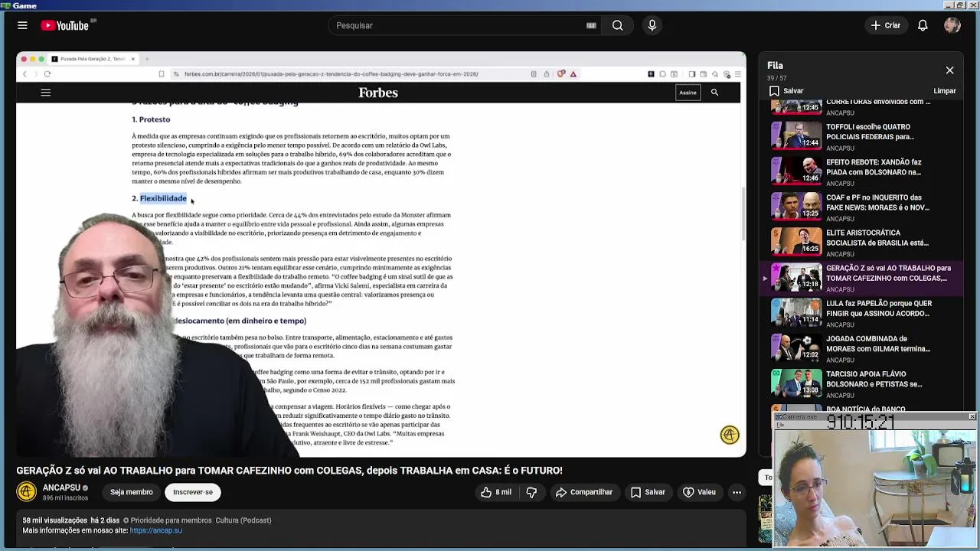Viewport: 980px width, 551px height.
Task: Open the Criar create menu
Action: (886, 25)
